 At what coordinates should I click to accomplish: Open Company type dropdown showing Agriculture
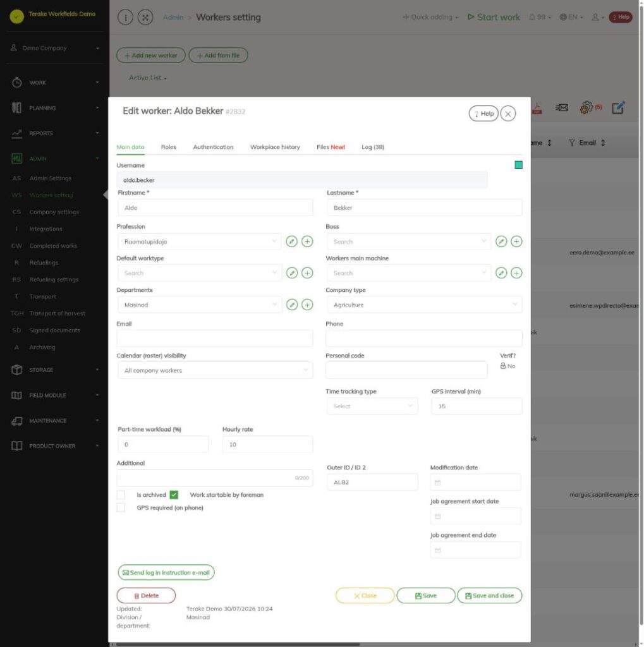point(424,305)
